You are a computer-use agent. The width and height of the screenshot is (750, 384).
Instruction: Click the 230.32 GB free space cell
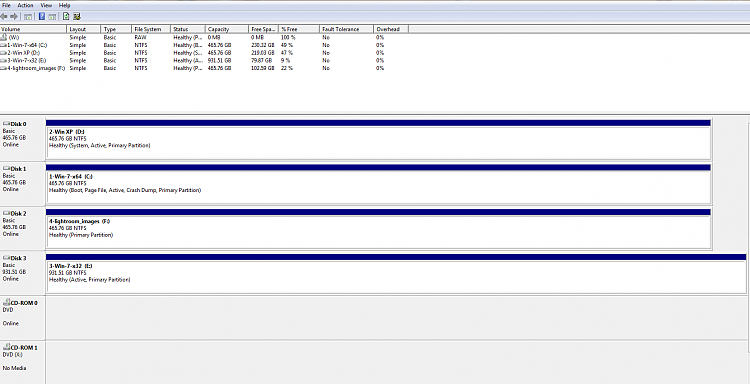(263, 45)
